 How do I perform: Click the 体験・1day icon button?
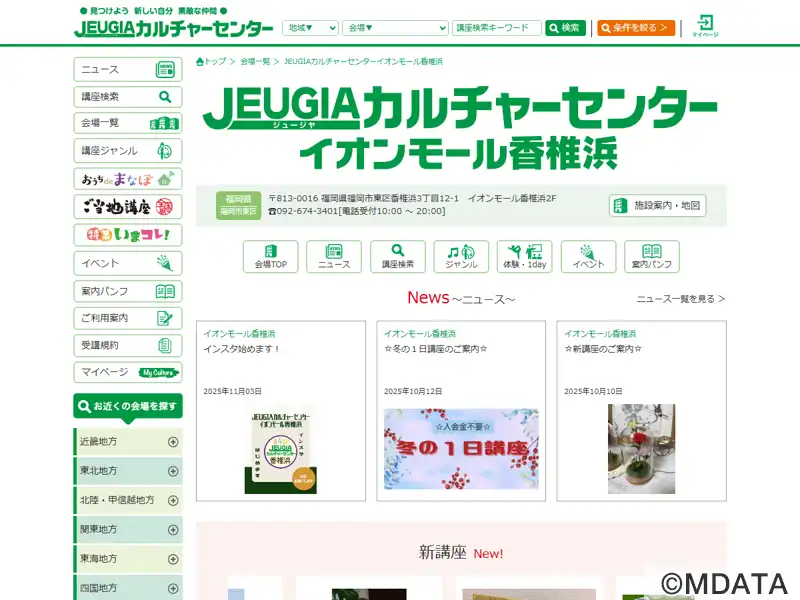[525, 257]
